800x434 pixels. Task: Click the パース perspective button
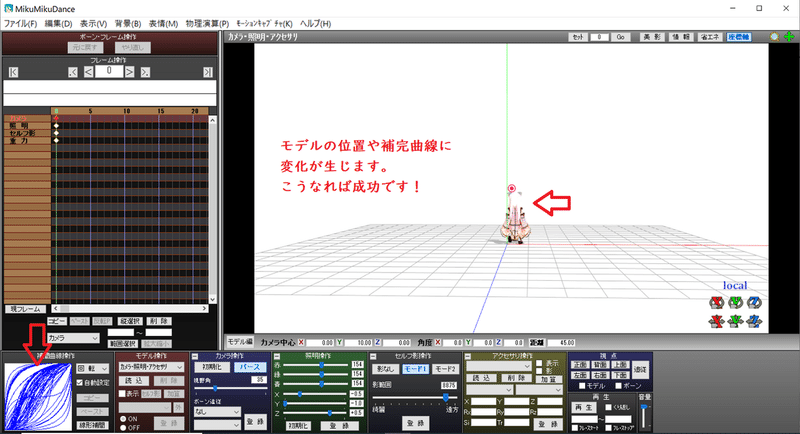tap(250, 367)
